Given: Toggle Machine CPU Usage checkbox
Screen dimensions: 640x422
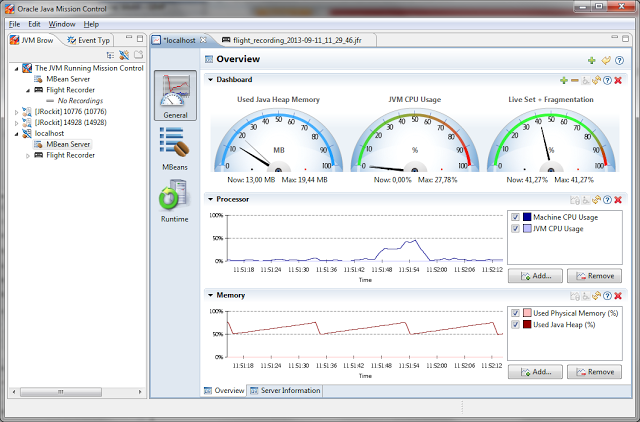Looking at the screenshot, I should (x=515, y=217).
